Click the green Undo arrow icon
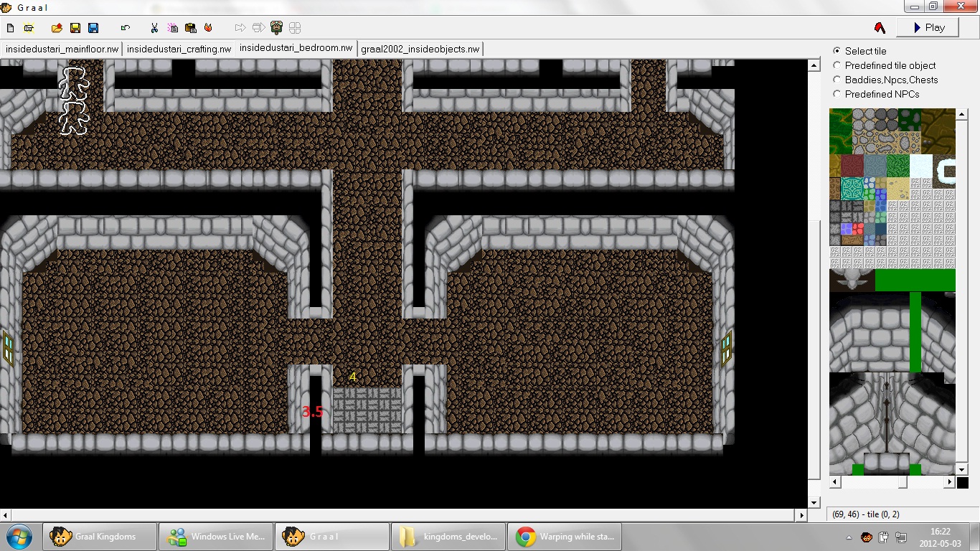The height and width of the screenshot is (551, 980). (x=126, y=28)
